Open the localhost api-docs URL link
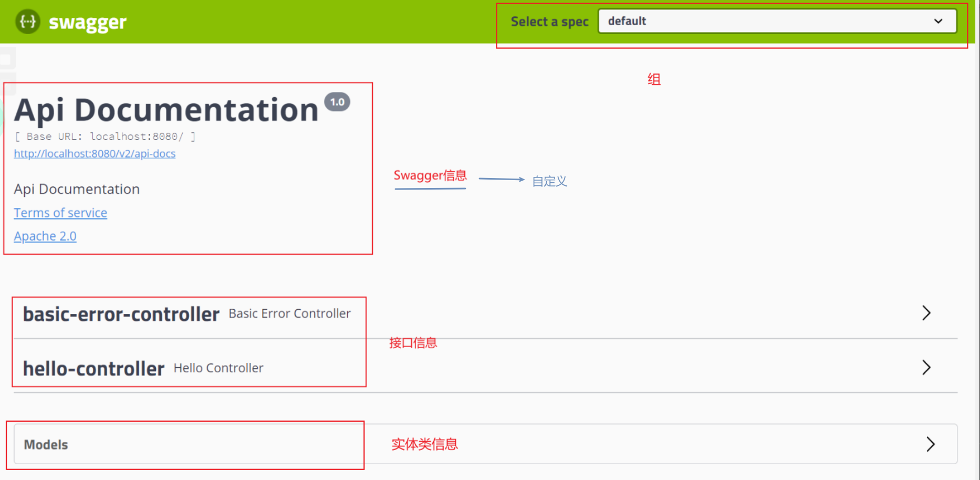This screenshot has height=480, width=980. click(95, 153)
